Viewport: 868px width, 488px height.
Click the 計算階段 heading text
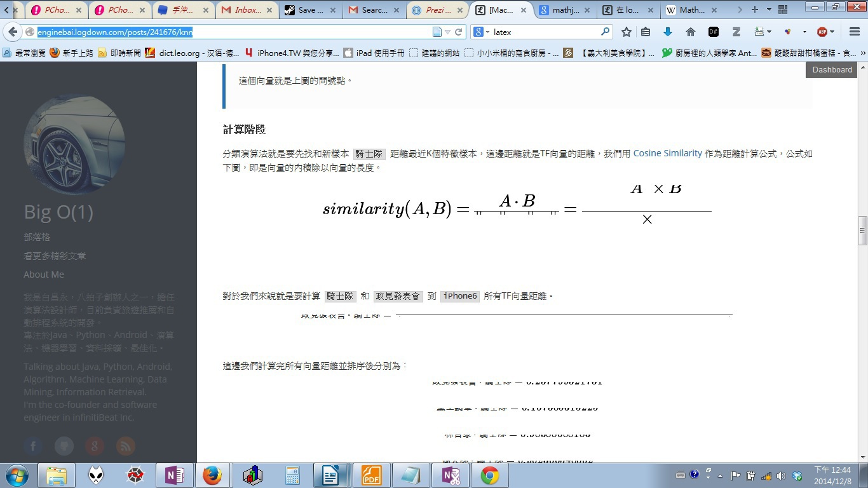tap(244, 130)
